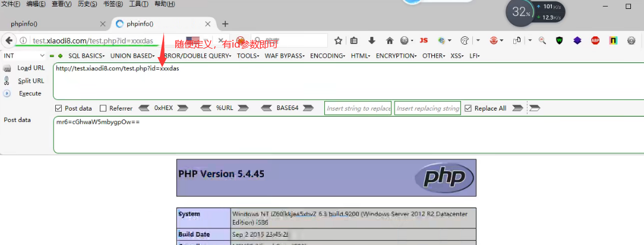Decode 0xHEX with the left arrow
The height and width of the screenshot is (245, 644).
(x=144, y=108)
